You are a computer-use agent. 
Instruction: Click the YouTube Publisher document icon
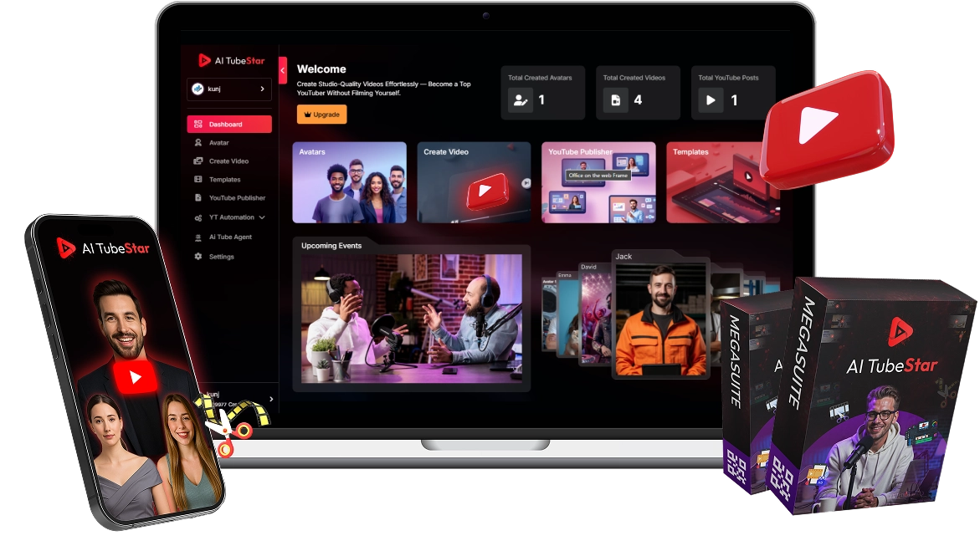point(198,198)
